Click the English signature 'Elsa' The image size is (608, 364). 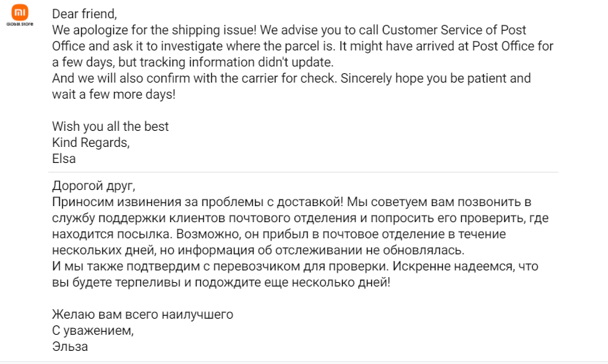click(64, 159)
